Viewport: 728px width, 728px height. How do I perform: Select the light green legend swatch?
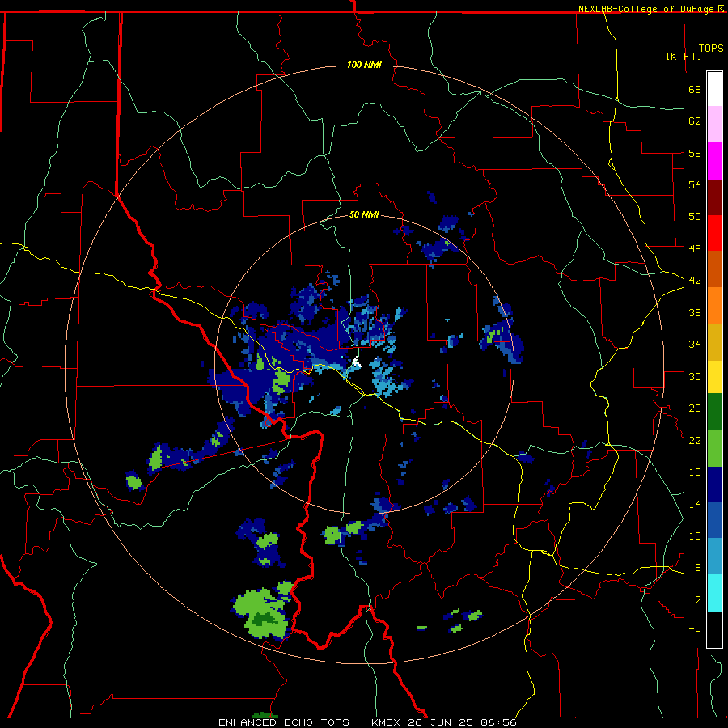714,448
